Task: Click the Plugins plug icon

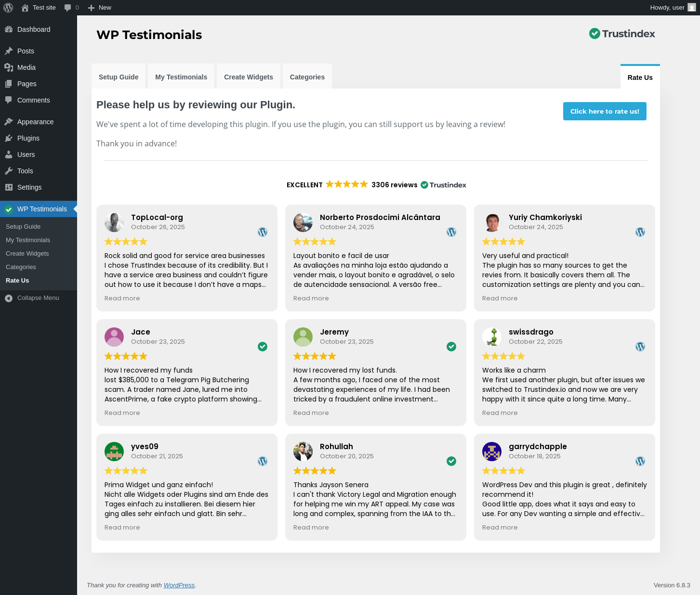Action: coord(9,138)
